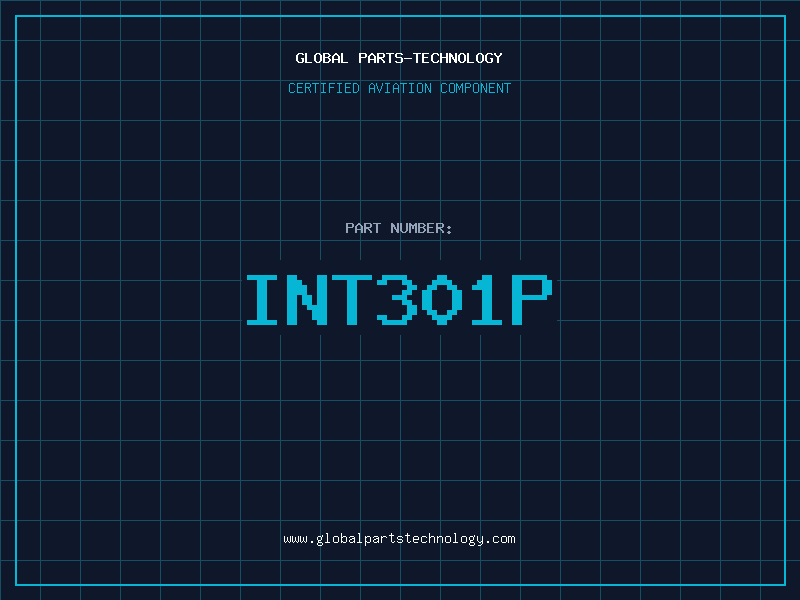Image resolution: width=800 pixels, height=600 pixels.
Task: Select the word AVIATION in the subtitle
Action: tap(399, 88)
